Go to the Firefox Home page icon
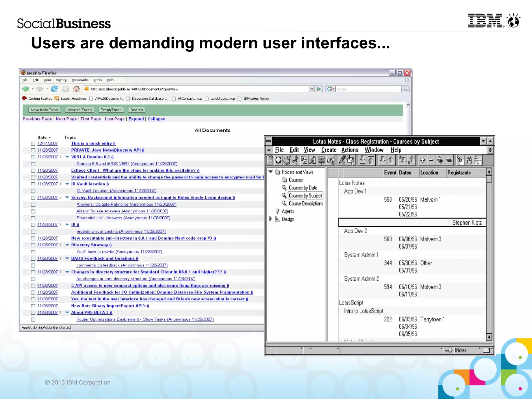The height and width of the screenshot is (399, 532). tap(76, 89)
